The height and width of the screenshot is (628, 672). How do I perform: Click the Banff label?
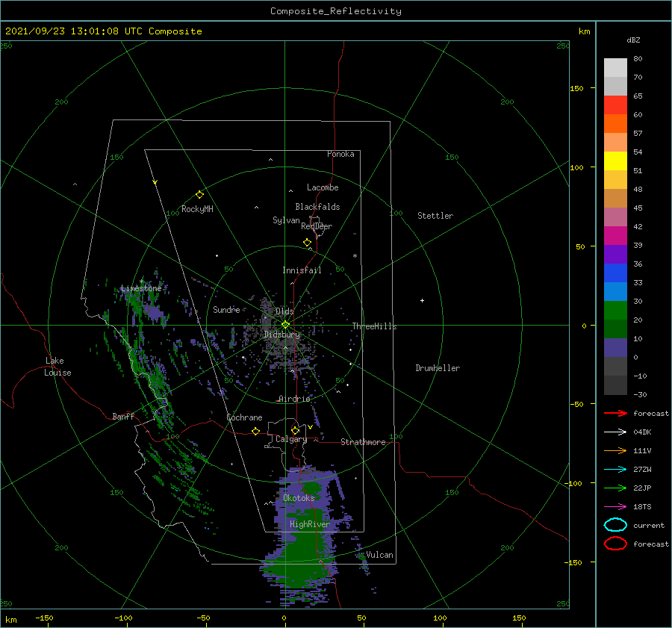(x=123, y=416)
